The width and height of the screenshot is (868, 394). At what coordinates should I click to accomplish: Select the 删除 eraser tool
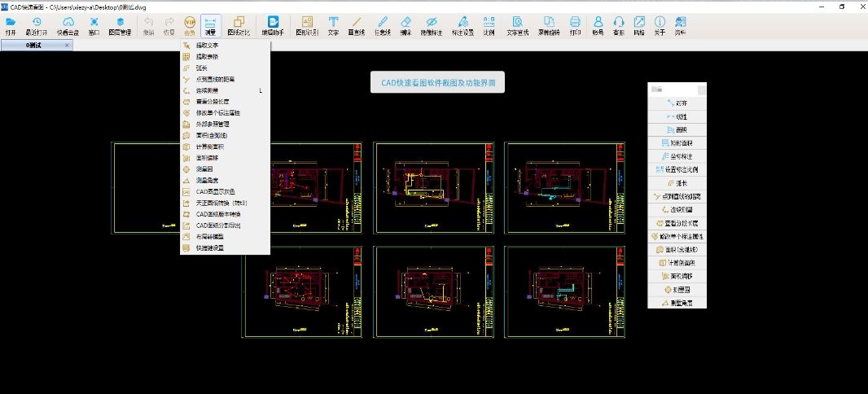406,26
